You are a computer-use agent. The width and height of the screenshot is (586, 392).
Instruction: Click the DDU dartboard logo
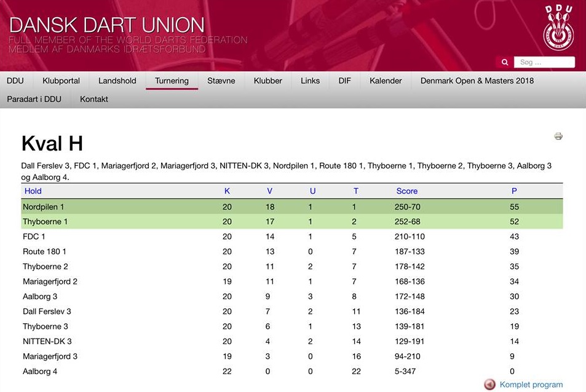[x=559, y=28]
